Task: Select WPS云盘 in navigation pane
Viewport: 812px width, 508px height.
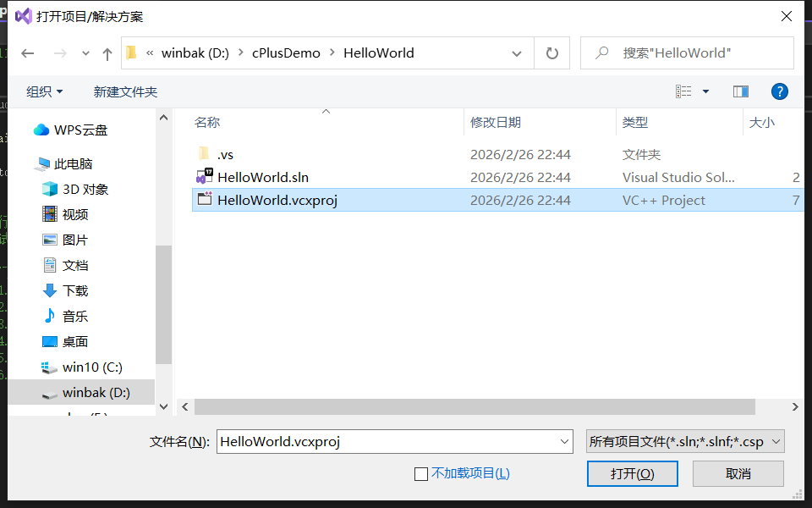Action: [81, 130]
